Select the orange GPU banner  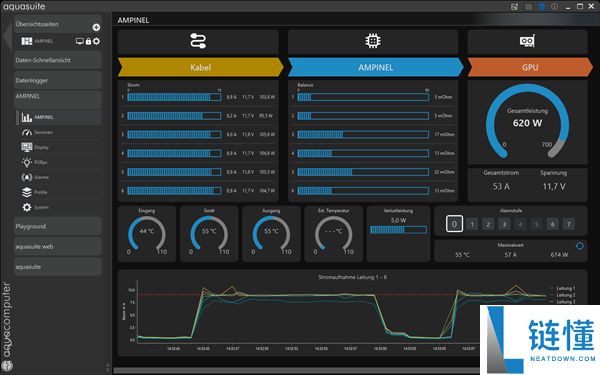point(530,67)
